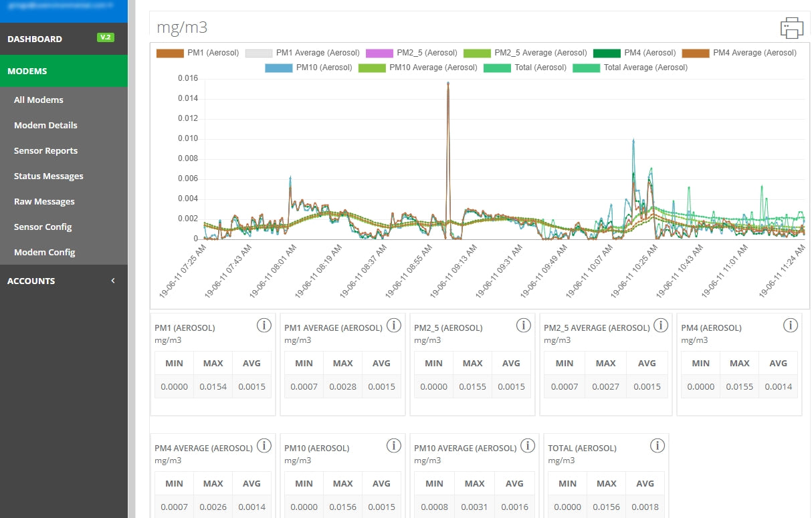View info for PM10 (Aerosol) card
The height and width of the screenshot is (518, 812).
(394, 446)
